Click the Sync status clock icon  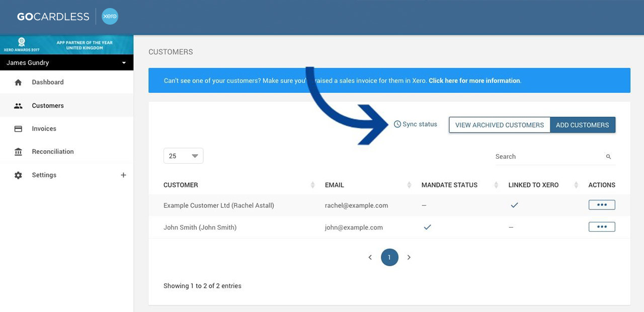(397, 124)
